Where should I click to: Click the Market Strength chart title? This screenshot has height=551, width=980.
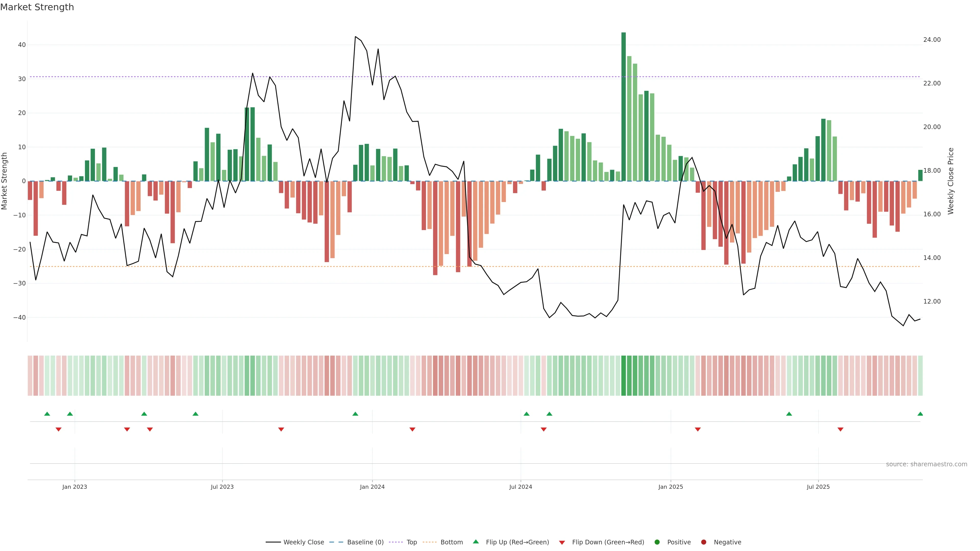click(37, 7)
